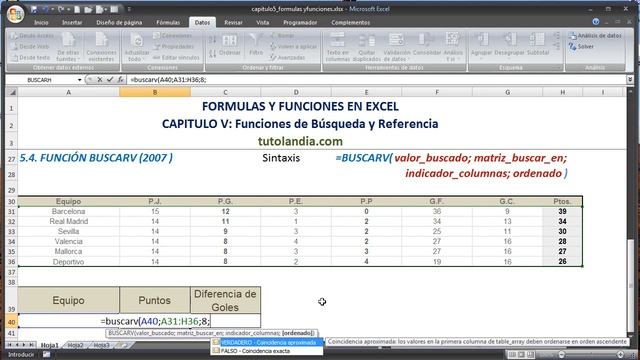Click the Select All corner button

point(12,93)
